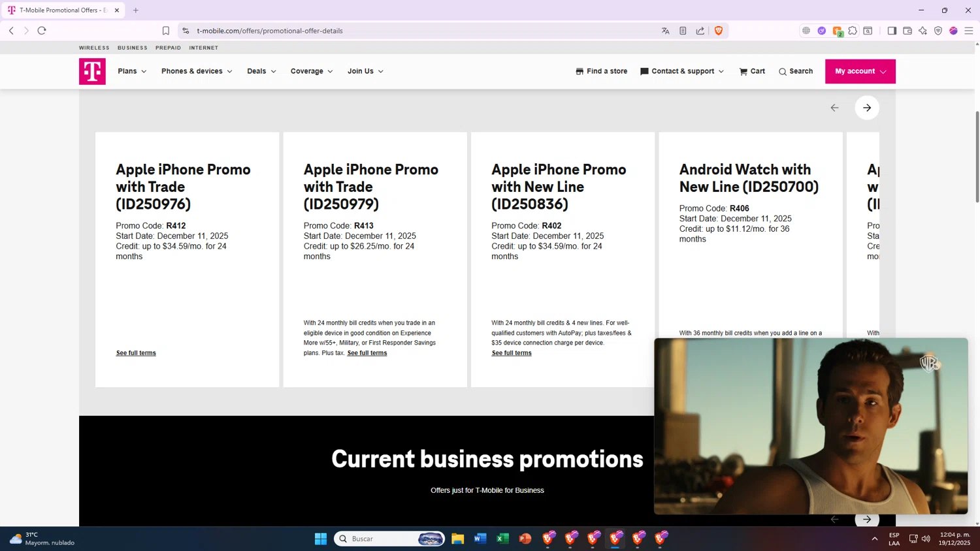Click the Brave Shields lion icon

tap(719, 31)
